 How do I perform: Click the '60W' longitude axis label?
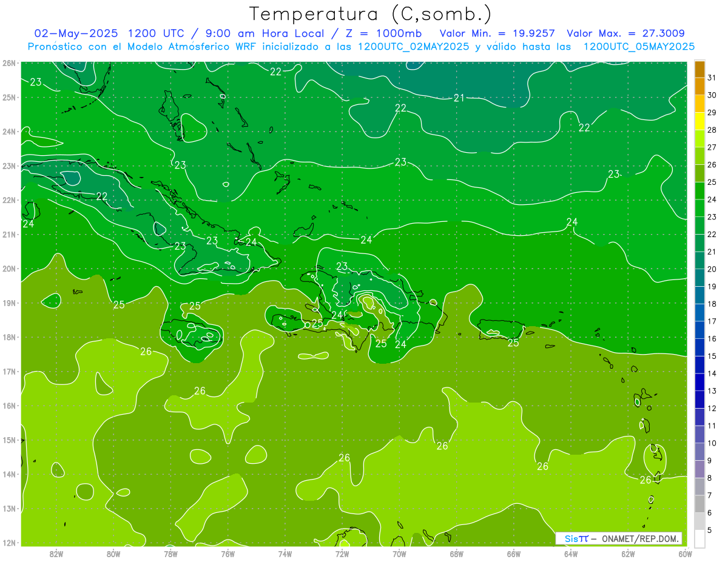[x=685, y=554]
